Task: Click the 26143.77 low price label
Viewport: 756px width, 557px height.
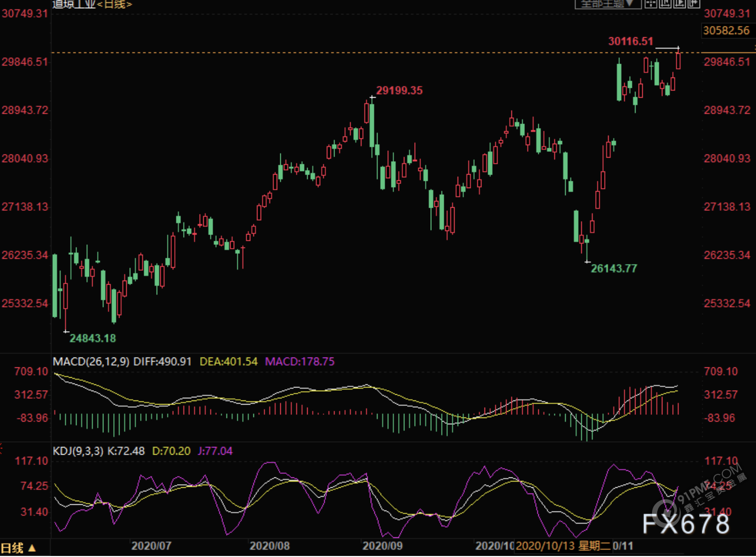Action: (614, 268)
